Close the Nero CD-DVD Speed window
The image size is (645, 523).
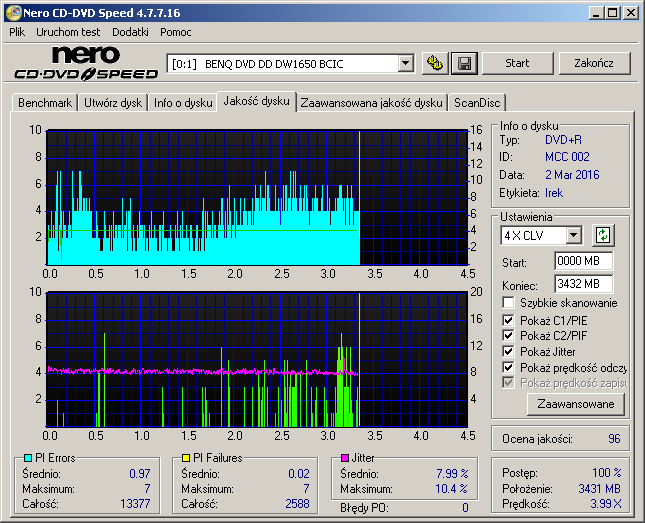pyautogui.click(x=631, y=13)
